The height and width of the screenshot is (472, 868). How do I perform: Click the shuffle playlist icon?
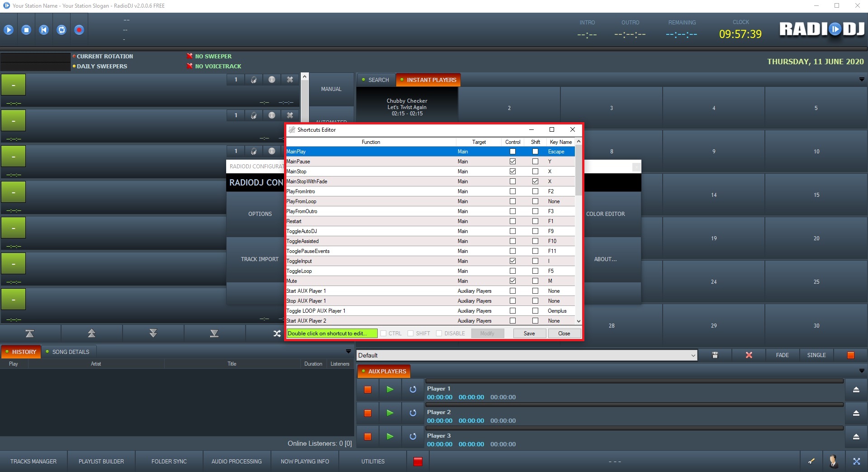[x=277, y=334]
